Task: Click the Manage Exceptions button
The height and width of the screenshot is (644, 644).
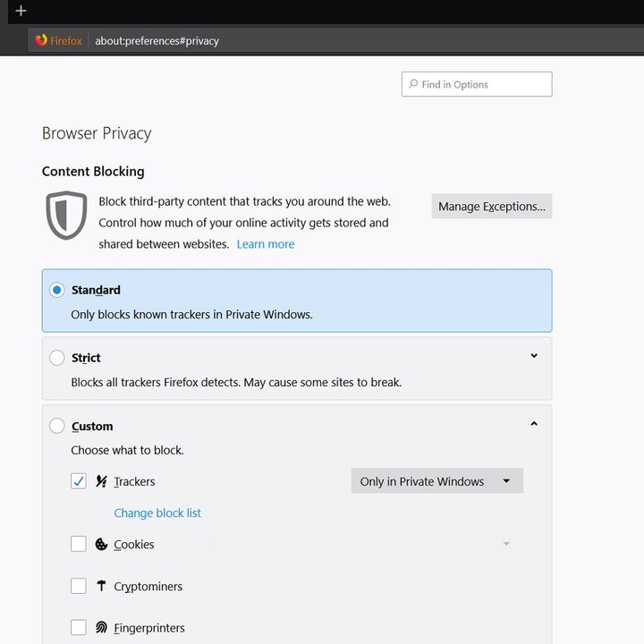Action: pos(492,207)
